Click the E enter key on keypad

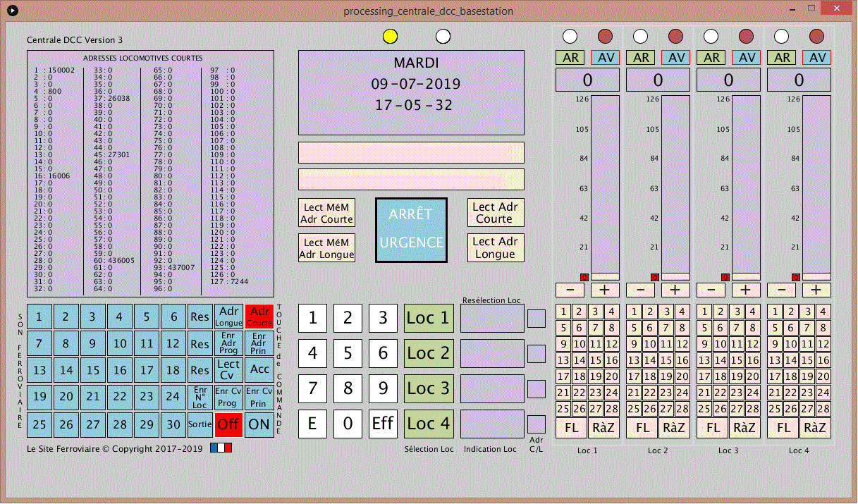tap(312, 424)
